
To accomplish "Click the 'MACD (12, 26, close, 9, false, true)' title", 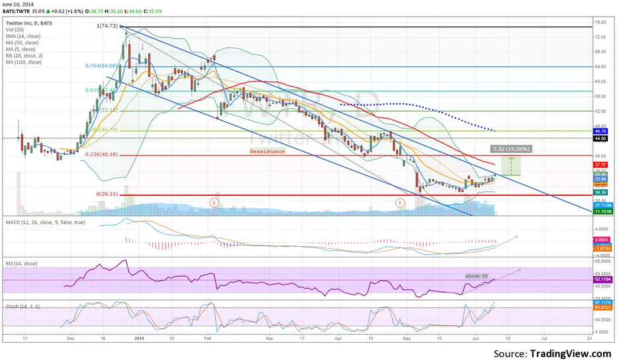I will click(x=45, y=223).
